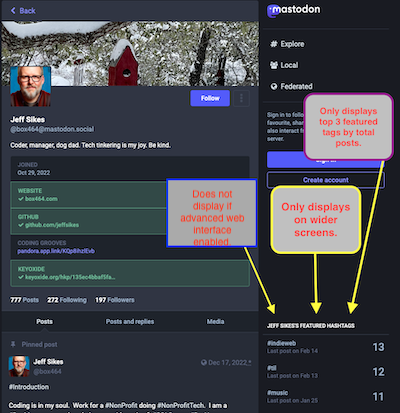Open Jeff Sikes' profile avatar image
This screenshot has height=413, width=400.
click(x=30, y=86)
